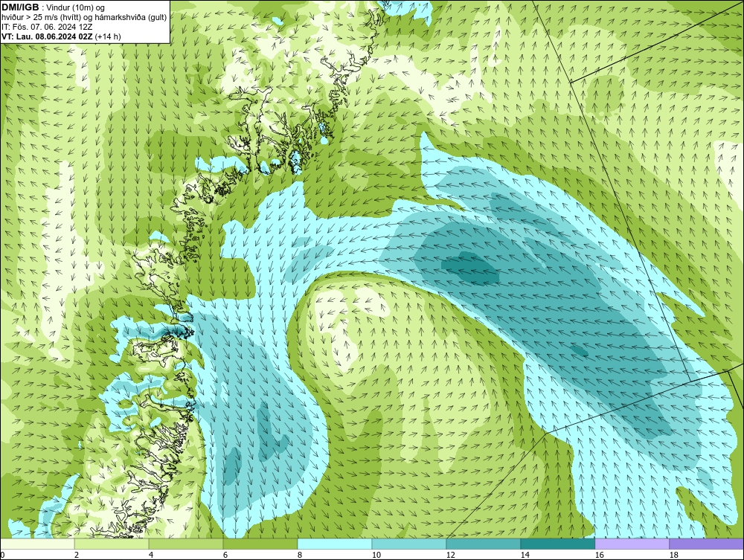Image resolution: width=744 pixels, height=560 pixels.
Task: Click the 'IT: Fös. 07. 06. 2024 12Z' line
Action: pos(46,27)
